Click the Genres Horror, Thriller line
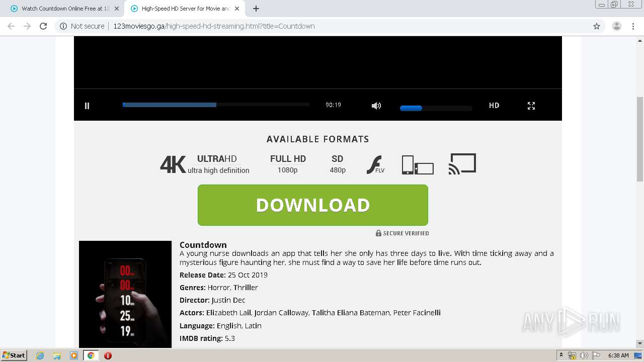This screenshot has height=362, width=644. click(219, 288)
